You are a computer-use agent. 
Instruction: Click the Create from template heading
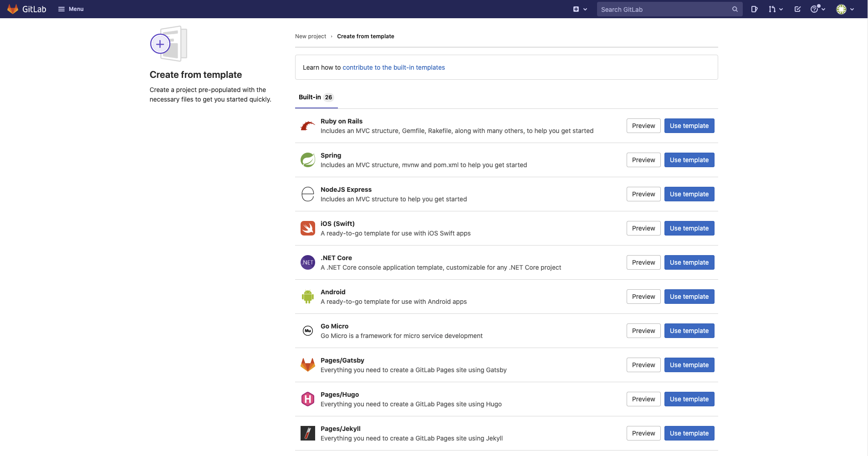click(x=196, y=75)
